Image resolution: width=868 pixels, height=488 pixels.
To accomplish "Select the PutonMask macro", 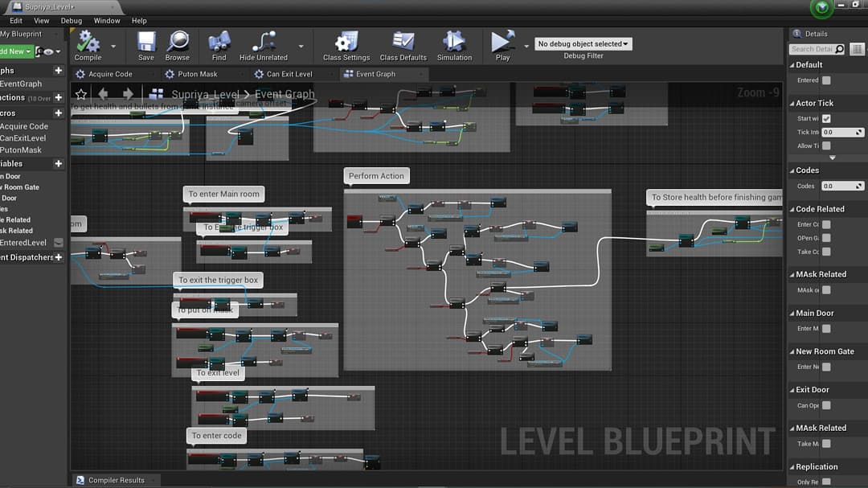I will pos(21,150).
